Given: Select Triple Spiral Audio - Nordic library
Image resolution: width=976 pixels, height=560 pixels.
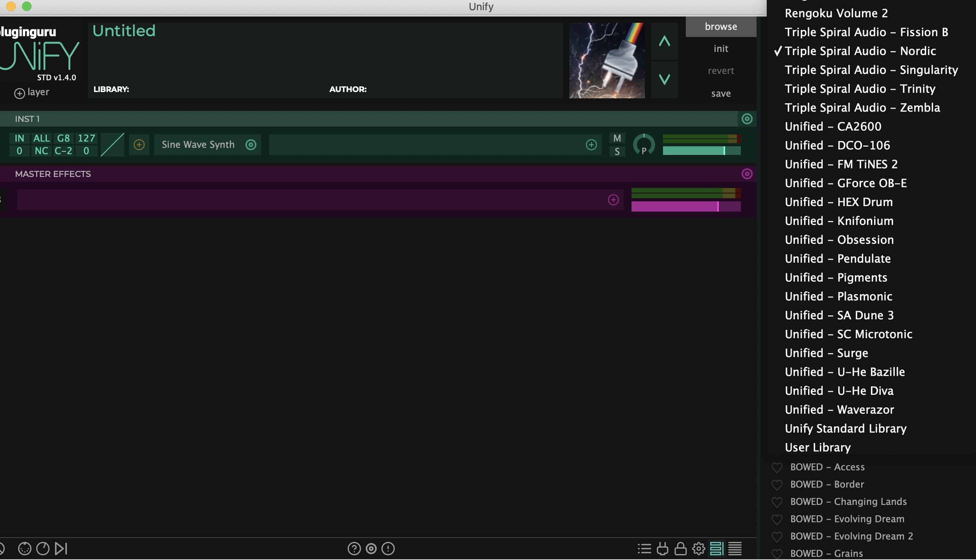Looking at the screenshot, I should [860, 51].
